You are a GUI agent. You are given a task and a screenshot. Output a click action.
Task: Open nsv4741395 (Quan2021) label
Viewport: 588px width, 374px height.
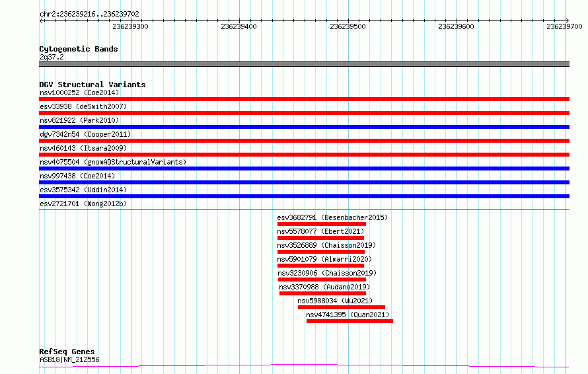coord(348,315)
